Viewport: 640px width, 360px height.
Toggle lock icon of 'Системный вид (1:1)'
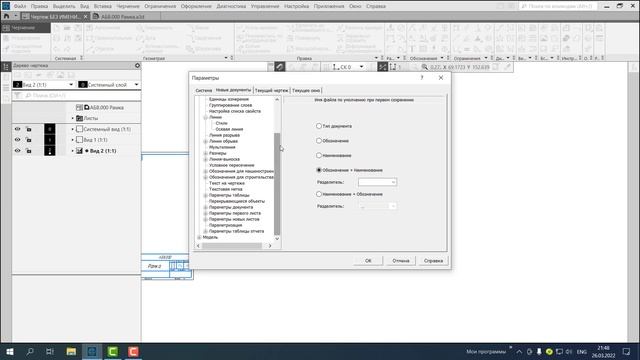coord(29,129)
